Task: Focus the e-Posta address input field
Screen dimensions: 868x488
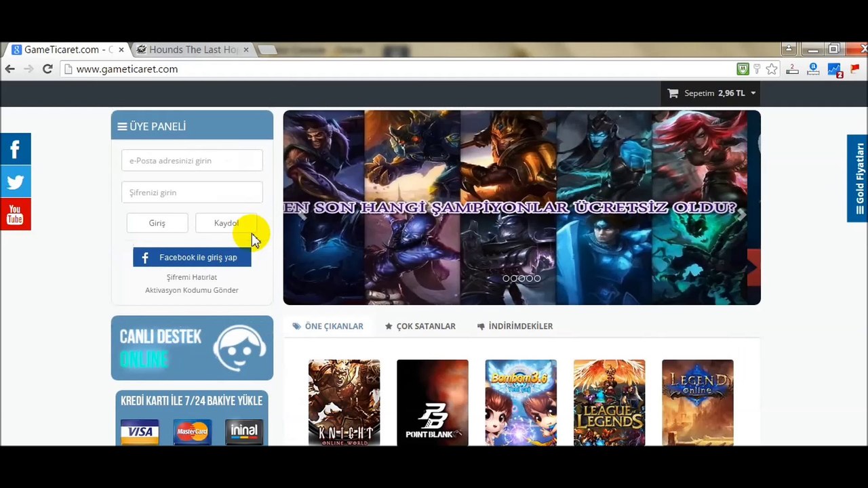Action: (192, 161)
